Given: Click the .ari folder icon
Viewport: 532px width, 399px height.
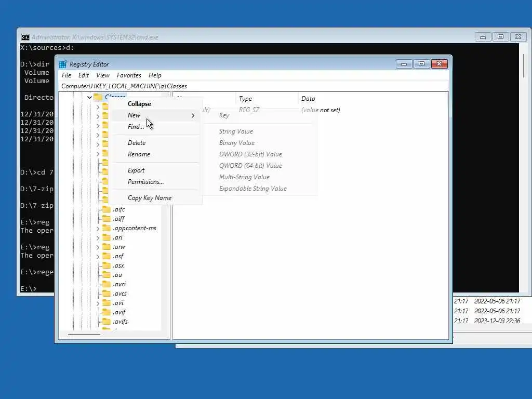Looking at the screenshot, I should pyautogui.click(x=107, y=237).
